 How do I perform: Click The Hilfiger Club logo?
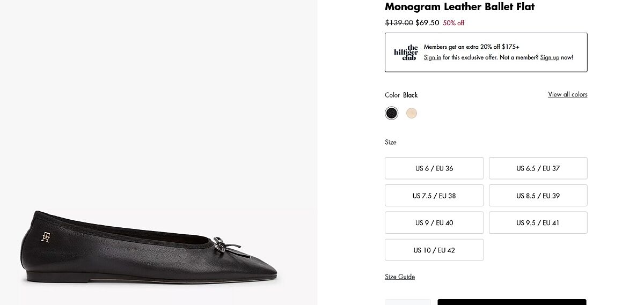pos(406,53)
